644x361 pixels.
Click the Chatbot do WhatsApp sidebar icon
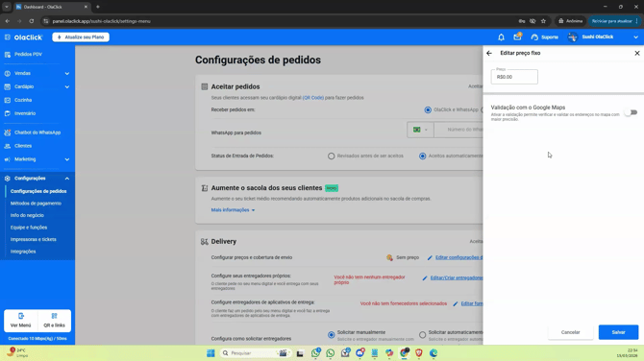[8, 132]
